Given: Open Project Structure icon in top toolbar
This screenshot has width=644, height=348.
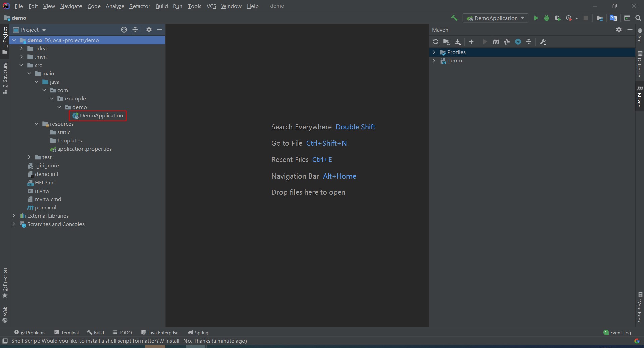Looking at the screenshot, I should [x=600, y=18].
